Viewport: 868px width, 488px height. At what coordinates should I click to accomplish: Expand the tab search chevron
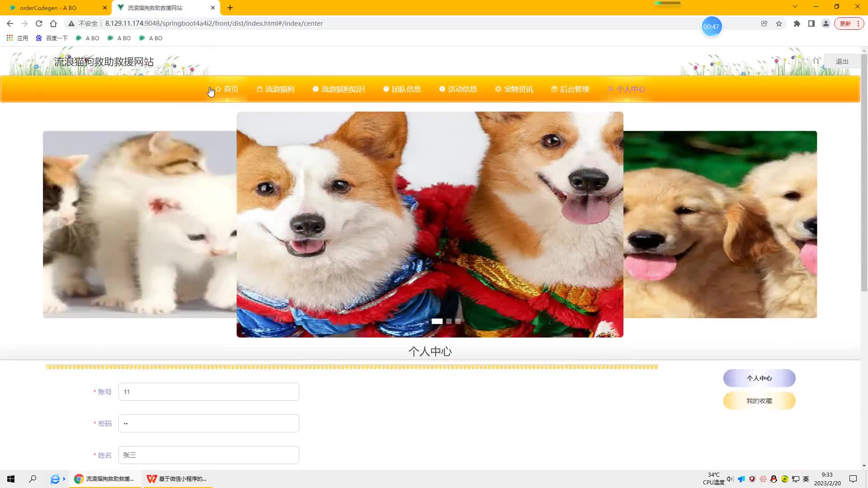795,7
